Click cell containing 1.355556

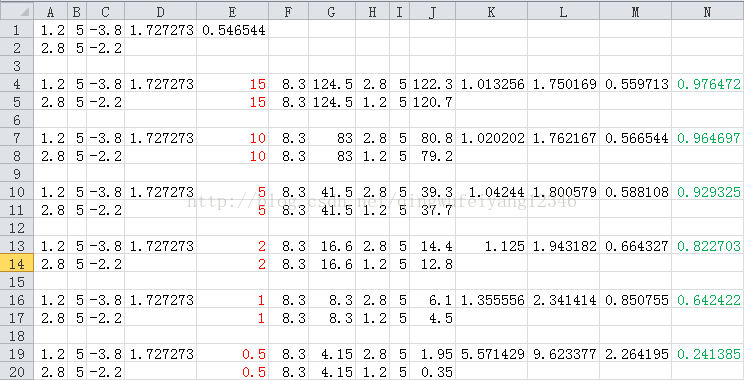(x=491, y=299)
